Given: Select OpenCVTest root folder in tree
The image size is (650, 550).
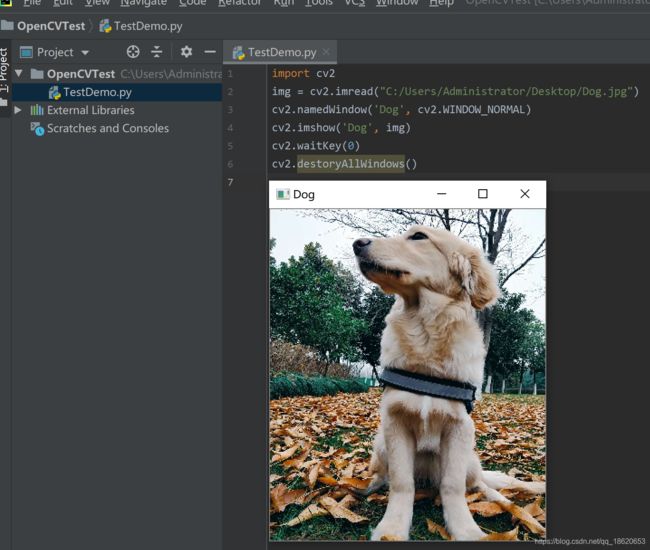Looking at the screenshot, I should [81, 74].
